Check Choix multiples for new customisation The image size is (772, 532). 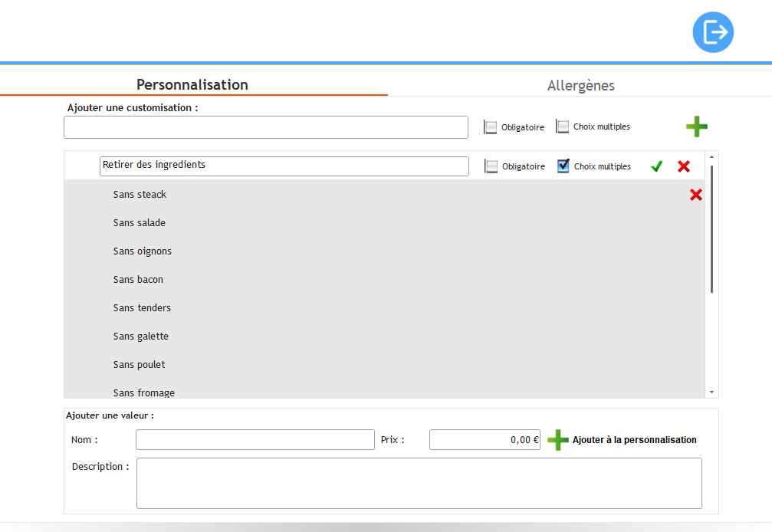563,126
